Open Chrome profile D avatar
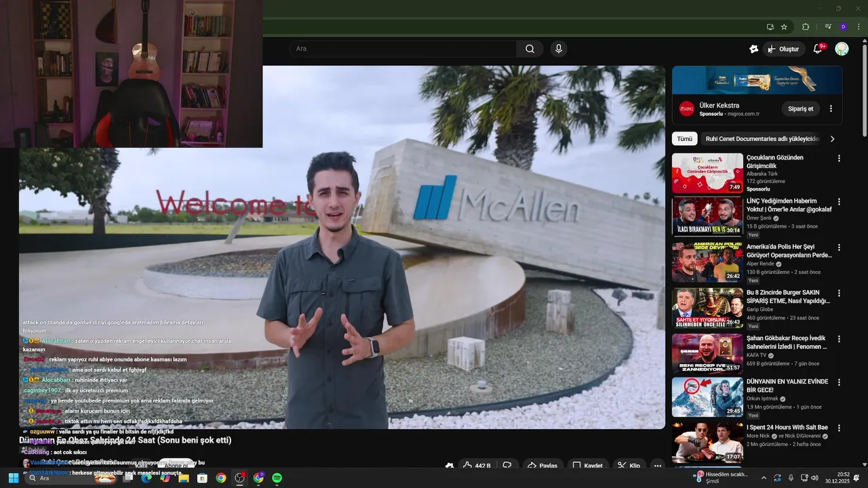 (x=843, y=26)
